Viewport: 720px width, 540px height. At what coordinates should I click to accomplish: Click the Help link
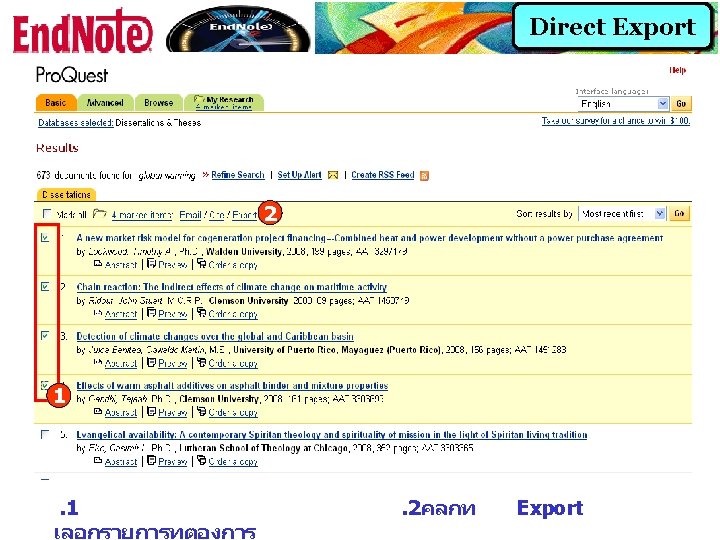[677, 70]
